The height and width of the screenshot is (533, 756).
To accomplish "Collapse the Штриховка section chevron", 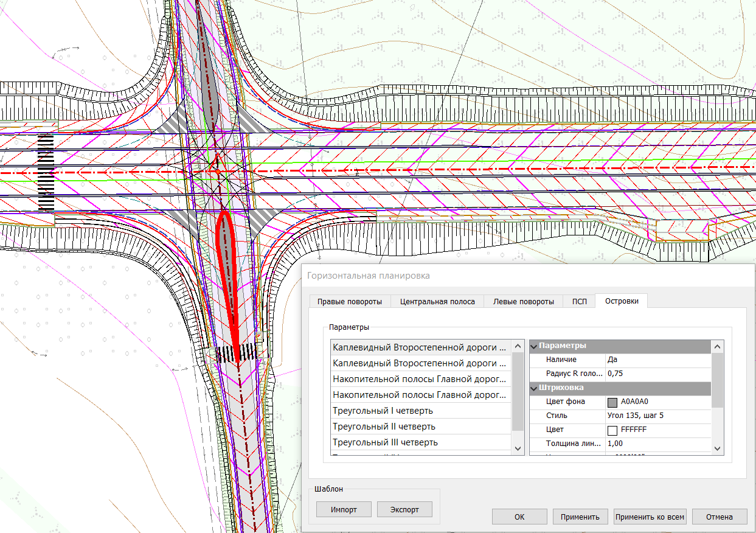I will coord(534,388).
